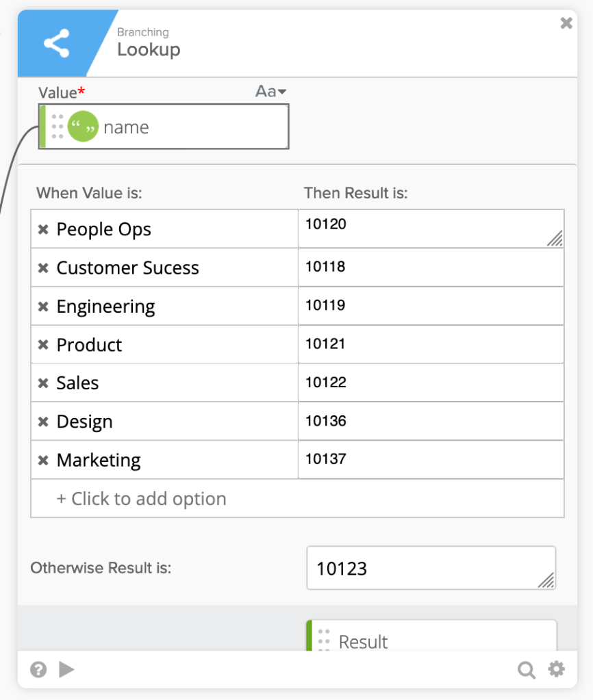Click the green text-type icon on name
Screen dimensions: 593x700
pyautogui.click(x=83, y=127)
